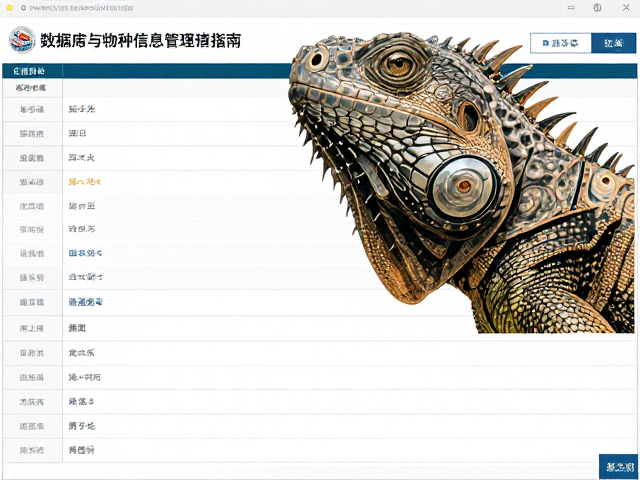This screenshot has width=640, height=480.
Task: Click the large iguana photo
Action: (x=462, y=182)
